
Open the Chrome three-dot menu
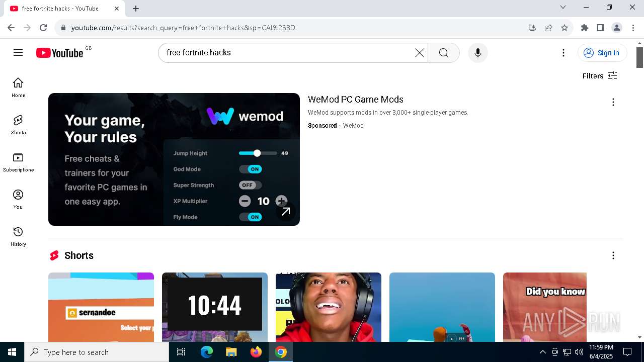[x=633, y=28]
